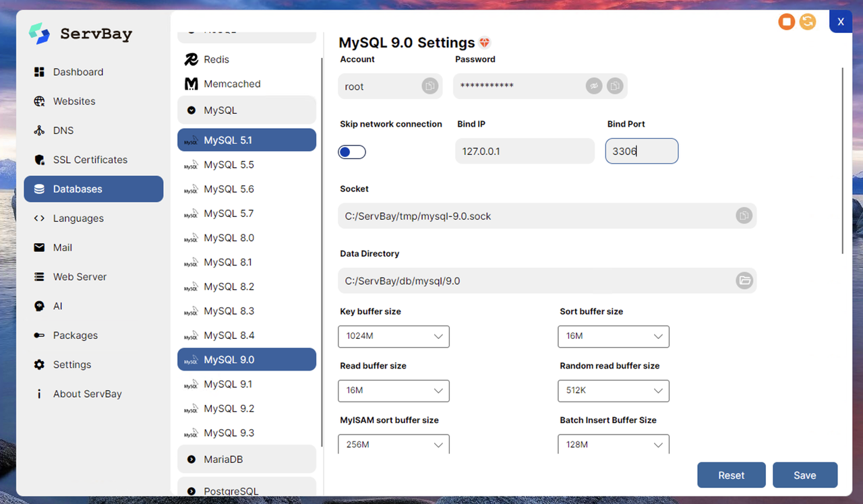Click the Packages icon in sidebar
The image size is (863, 504).
point(39,336)
